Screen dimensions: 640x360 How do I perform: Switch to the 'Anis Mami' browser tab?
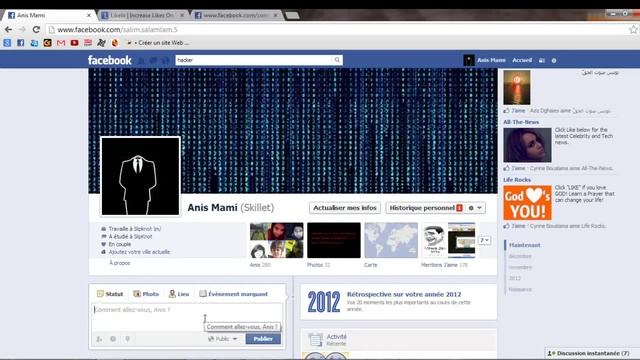click(48, 15)
